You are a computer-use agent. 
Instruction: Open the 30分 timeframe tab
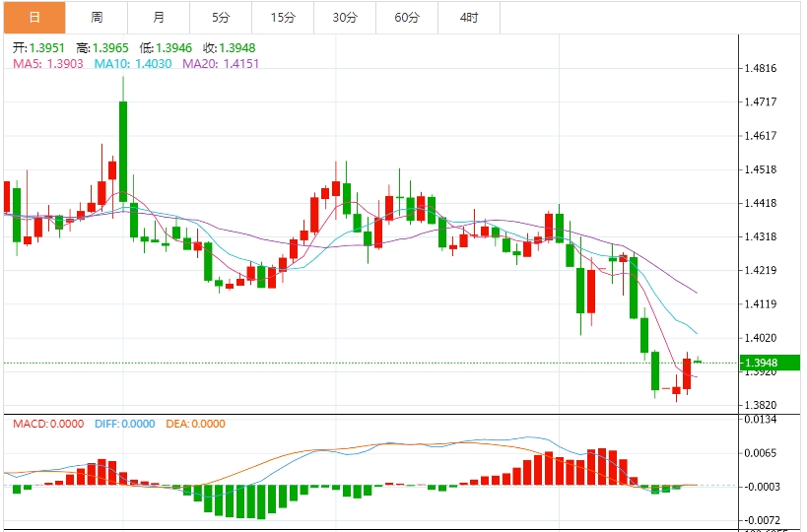point(345,18)
